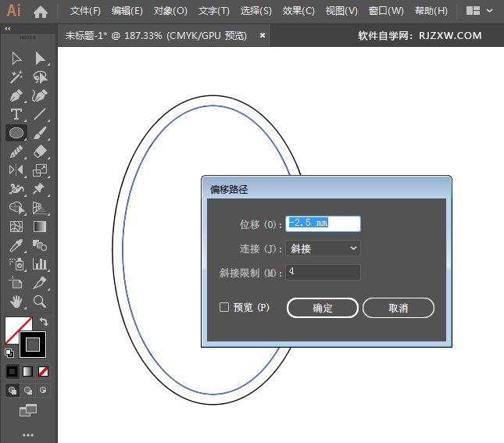Image resolution: width=504 pixels, height=443 pixels.
Task: Select the Pen tool
Action: (x=16, y=96)
